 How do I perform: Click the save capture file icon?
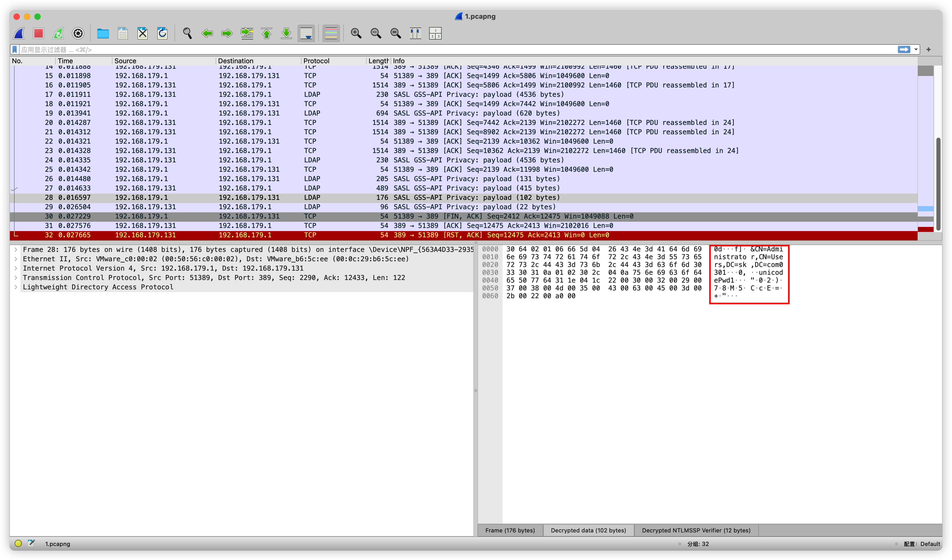point(123,34)
